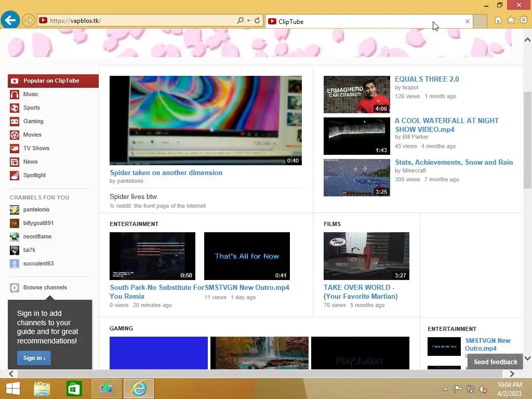This screenshot has width=532, height=399.
Task: Open the address bar dropdown arrow
Action: click(249, 21)
